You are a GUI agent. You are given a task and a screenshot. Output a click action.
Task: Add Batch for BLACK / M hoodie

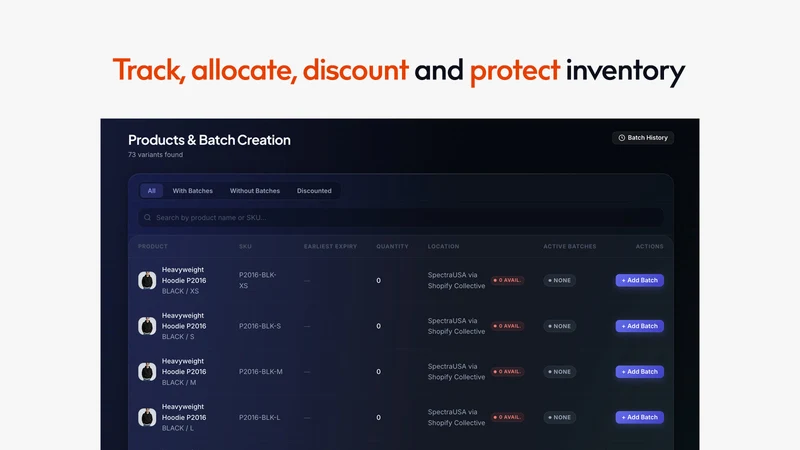(639, 371)
